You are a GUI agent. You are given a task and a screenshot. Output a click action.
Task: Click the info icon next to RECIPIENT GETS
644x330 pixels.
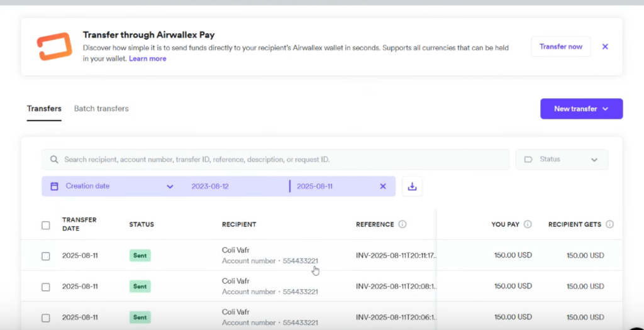coord(610,224)
